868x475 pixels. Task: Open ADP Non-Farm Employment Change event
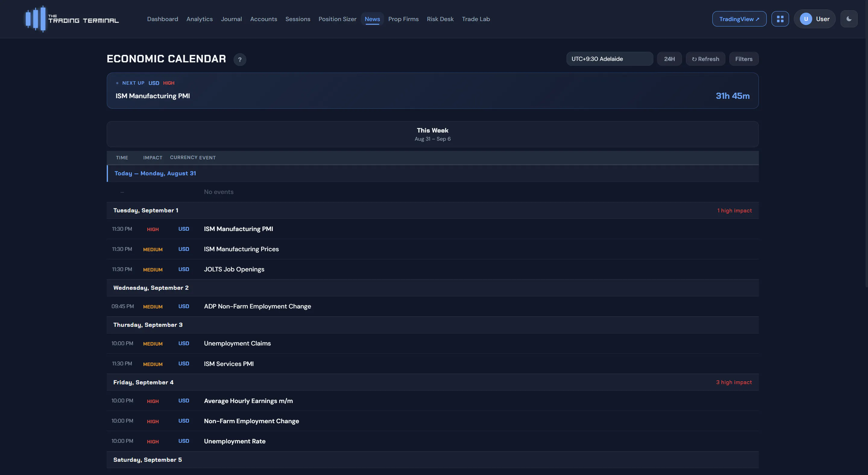pyautogui.click(x=432, y=306)
